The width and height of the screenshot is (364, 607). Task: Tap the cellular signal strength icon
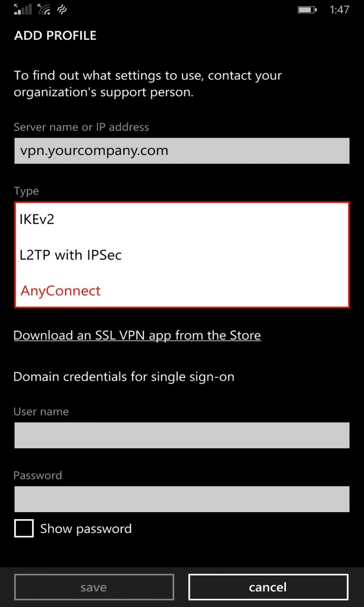[23, 9]
